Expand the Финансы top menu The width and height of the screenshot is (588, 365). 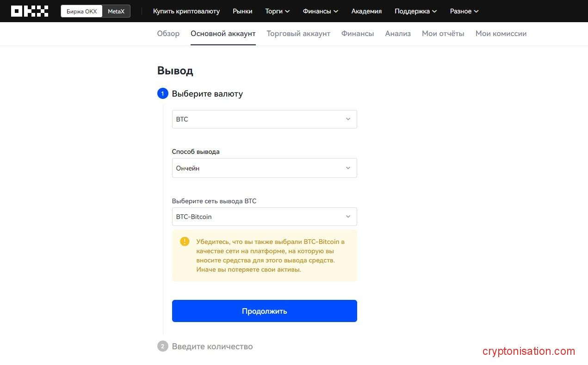click(x=320, y=11)
